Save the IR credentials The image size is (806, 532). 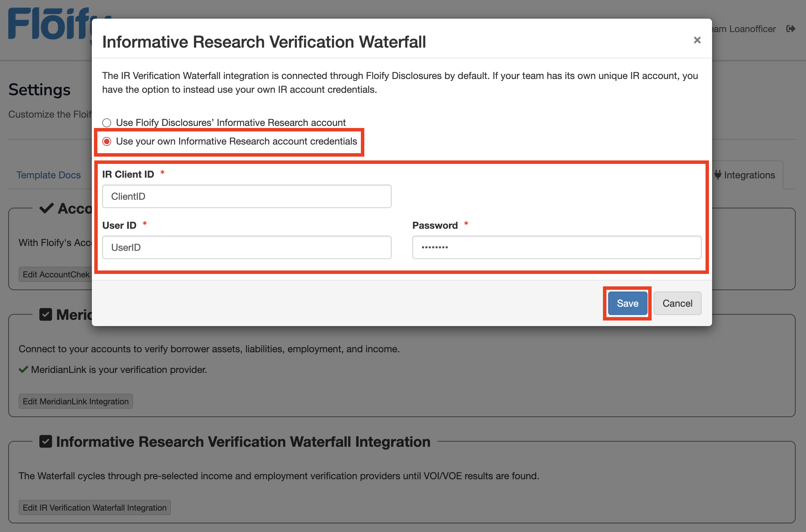627,303
